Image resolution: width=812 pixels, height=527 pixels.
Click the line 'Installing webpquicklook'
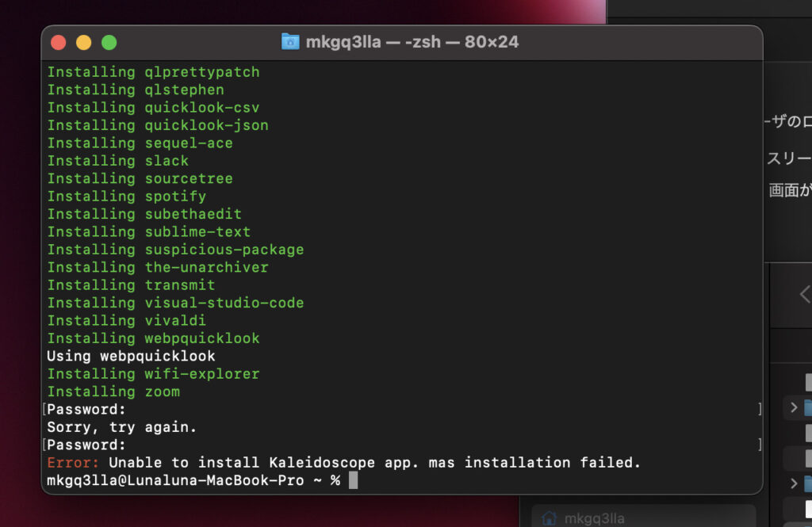point(153,338)
